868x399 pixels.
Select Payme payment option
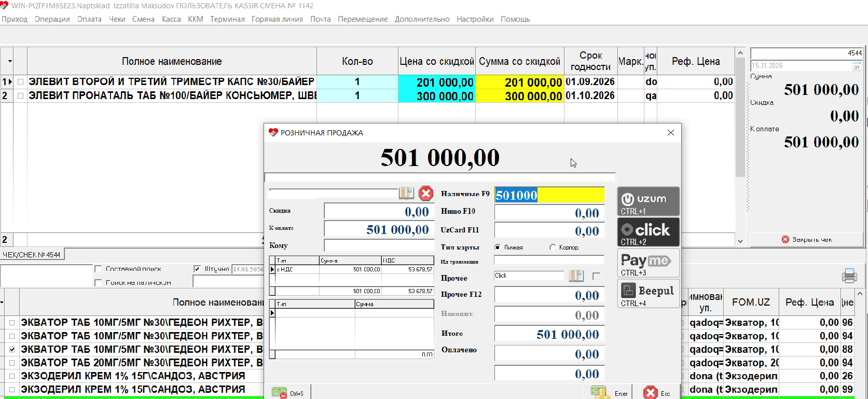pyautogui.click(x=648, y=263)
